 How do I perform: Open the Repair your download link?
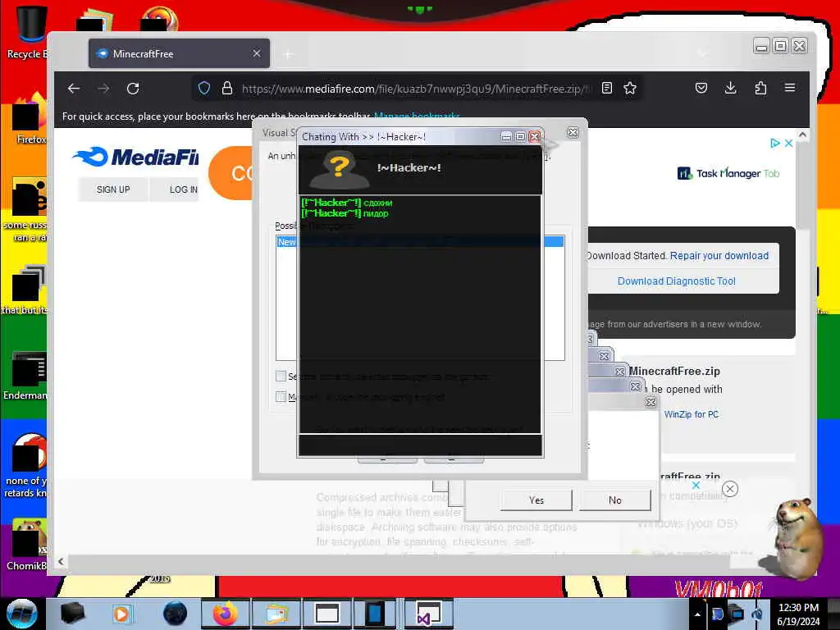pyautogui.click(x=719, y=256)
